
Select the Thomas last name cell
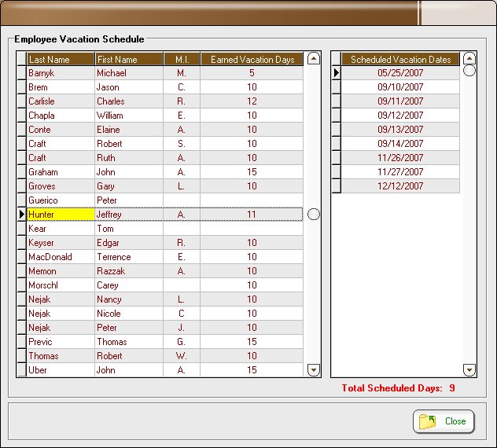click(x=61, y=356)
